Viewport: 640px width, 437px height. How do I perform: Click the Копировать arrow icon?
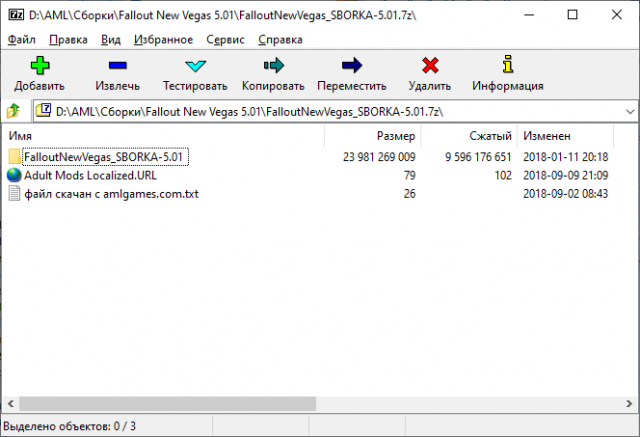coord(273,67)
